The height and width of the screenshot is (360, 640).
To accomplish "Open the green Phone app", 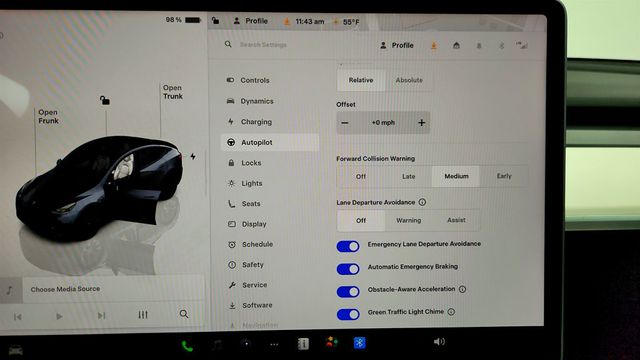I will (x=187, y=346).
